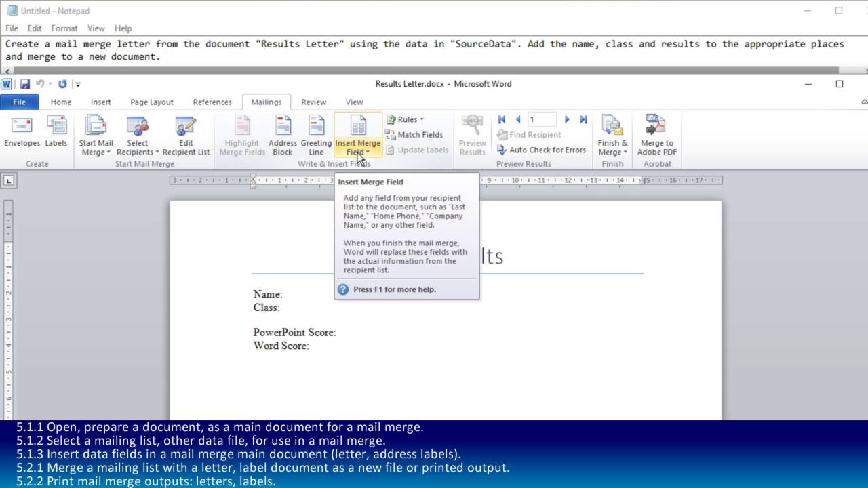Viewport: 868px width, 488px height.
Task: Expand the Rules dropdown
Action: [x=405, y=119]
